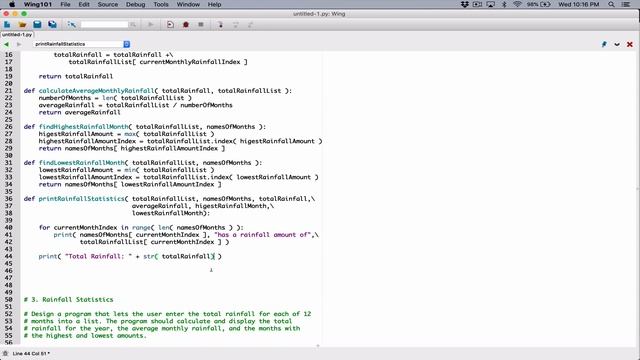
Task: Save the current file with the disk icon
Action: click(x=37, y=24)
